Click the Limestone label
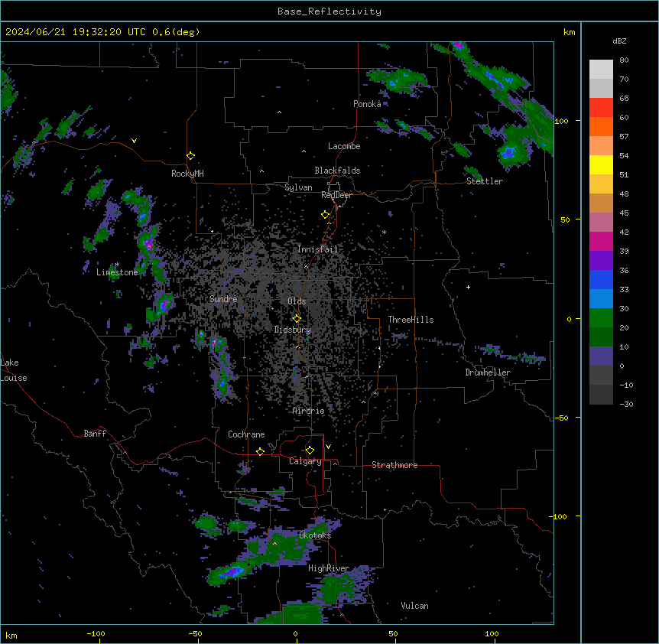This screenshot has width=659, height=644. [117, 272]
